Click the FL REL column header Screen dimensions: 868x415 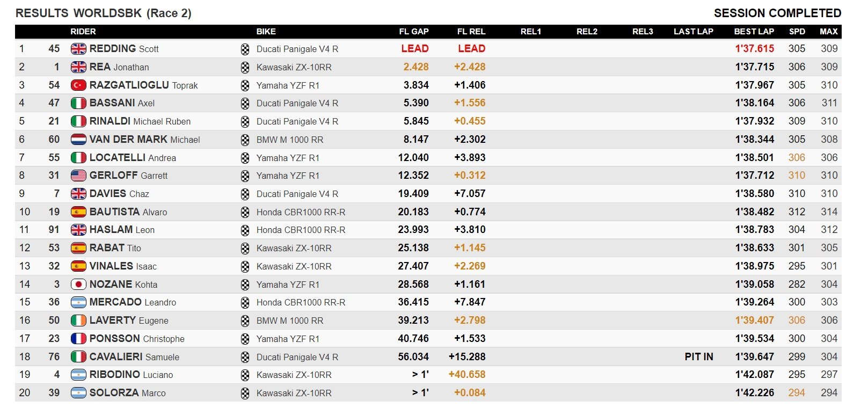[471, 32]
